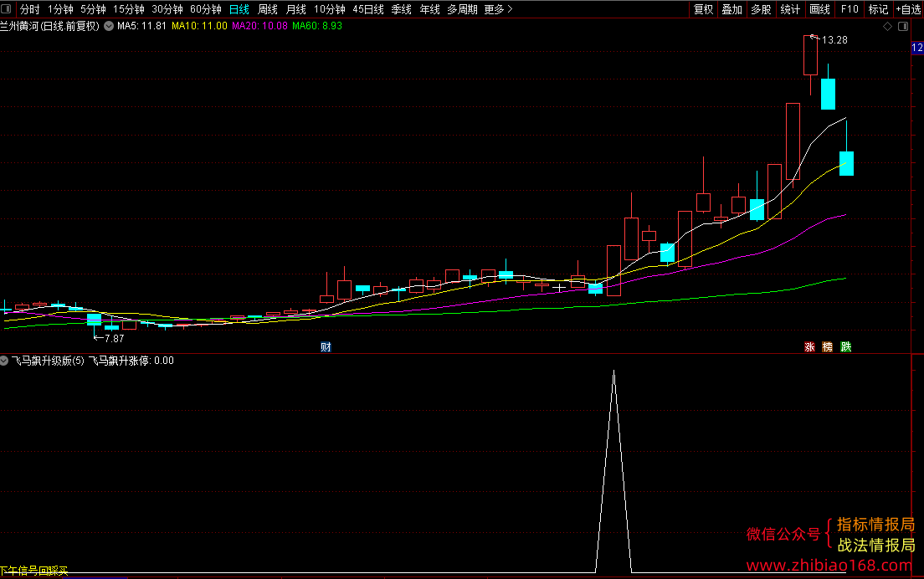924x579 pixels.
Task: Click the signal spike peak in indicator panel
Action: tap(613, 372)
